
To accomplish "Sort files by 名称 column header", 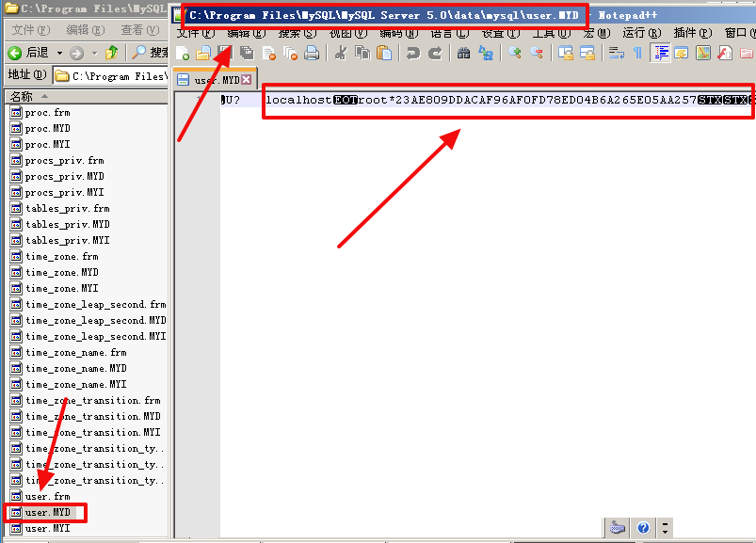I will (87, 96).
